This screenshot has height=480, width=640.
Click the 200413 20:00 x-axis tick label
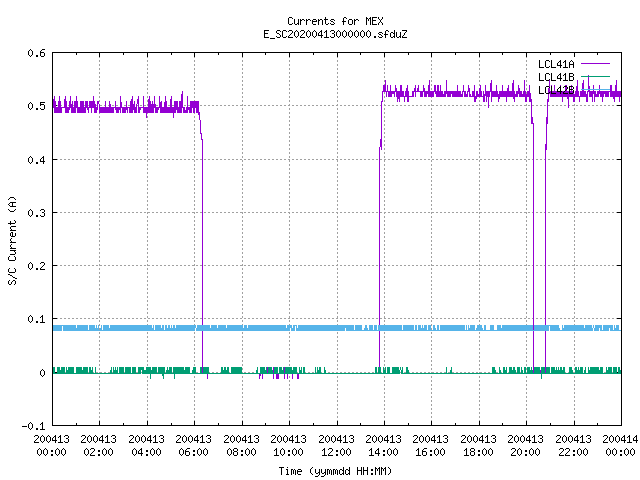[x=525, y=445]
